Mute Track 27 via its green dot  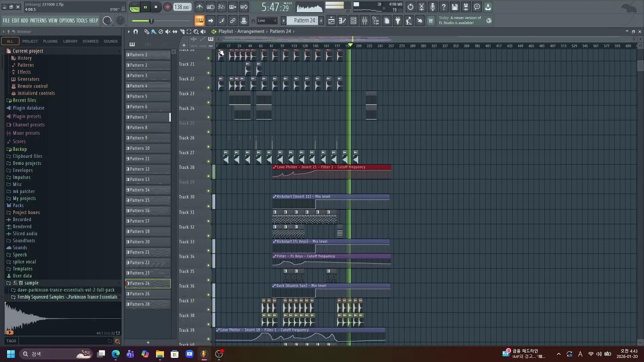tap(209, 161)
